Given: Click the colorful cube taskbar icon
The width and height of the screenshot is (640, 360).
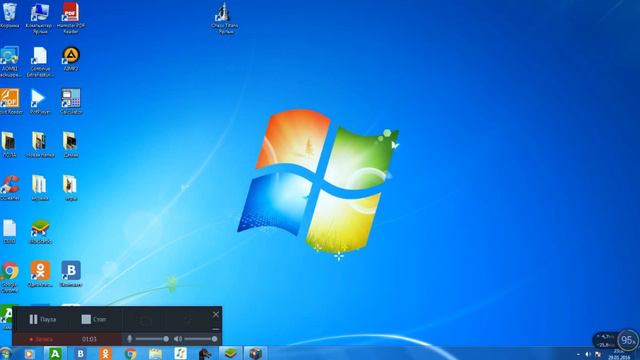Looking at the screenshot, I should point(256,353).
